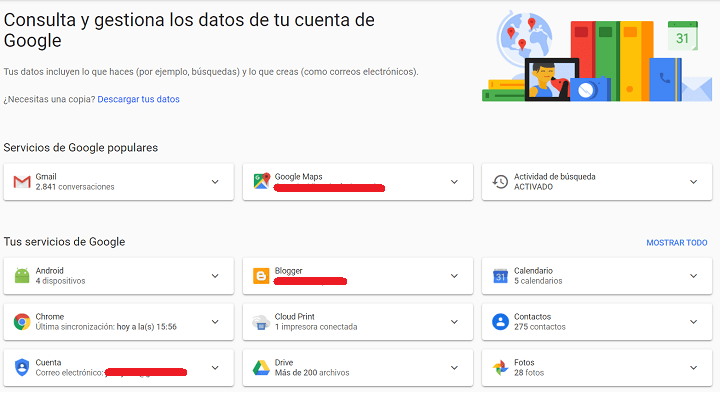Click the search activity history clock icon
Screen dimensions: 720x394
500,182
